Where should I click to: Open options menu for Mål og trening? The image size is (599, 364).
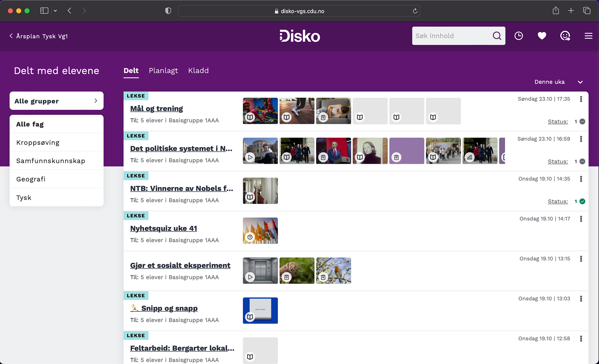[x=581, y=99]
